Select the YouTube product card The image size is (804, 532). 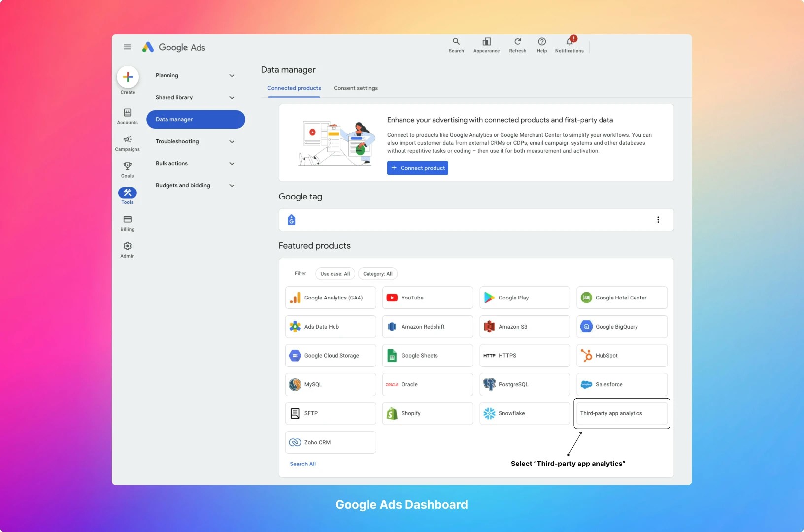click(428, 298)
